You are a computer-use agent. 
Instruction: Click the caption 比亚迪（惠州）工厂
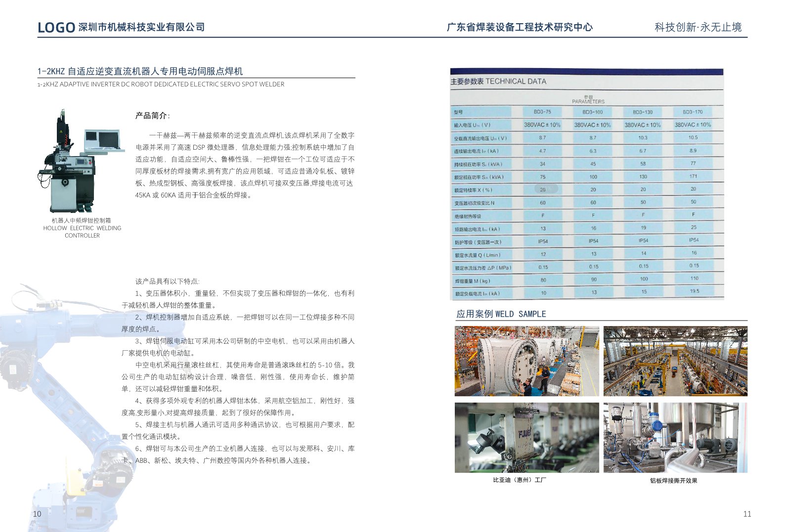520,480
